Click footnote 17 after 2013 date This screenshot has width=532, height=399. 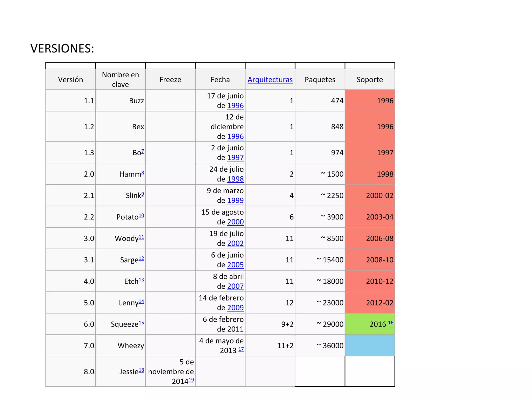pos(241,349)
